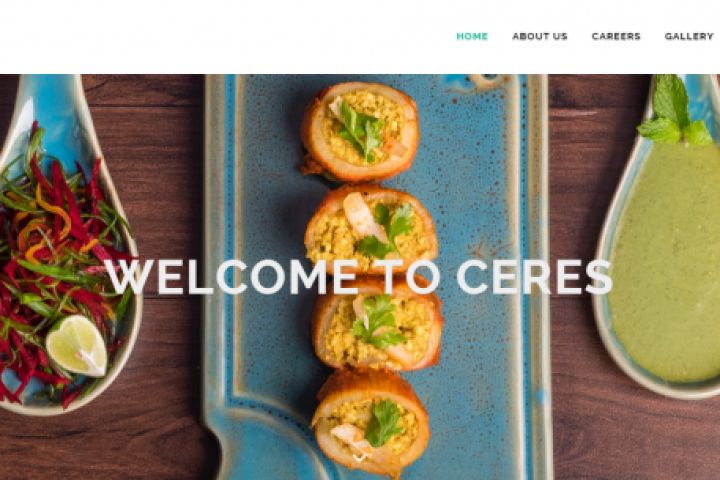The height and width of the screenshot is (480, 720).
Task: Click the lime wedge in the salad spoon
Action: [77, 345]
